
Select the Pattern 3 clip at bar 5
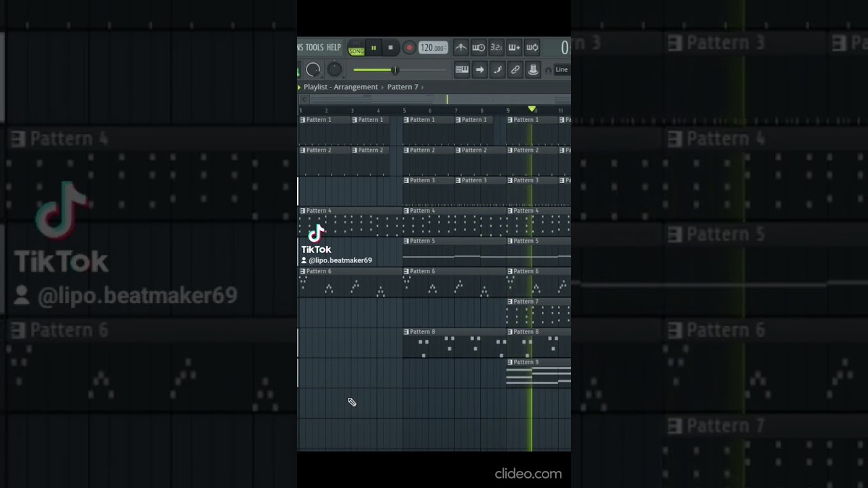429,191
